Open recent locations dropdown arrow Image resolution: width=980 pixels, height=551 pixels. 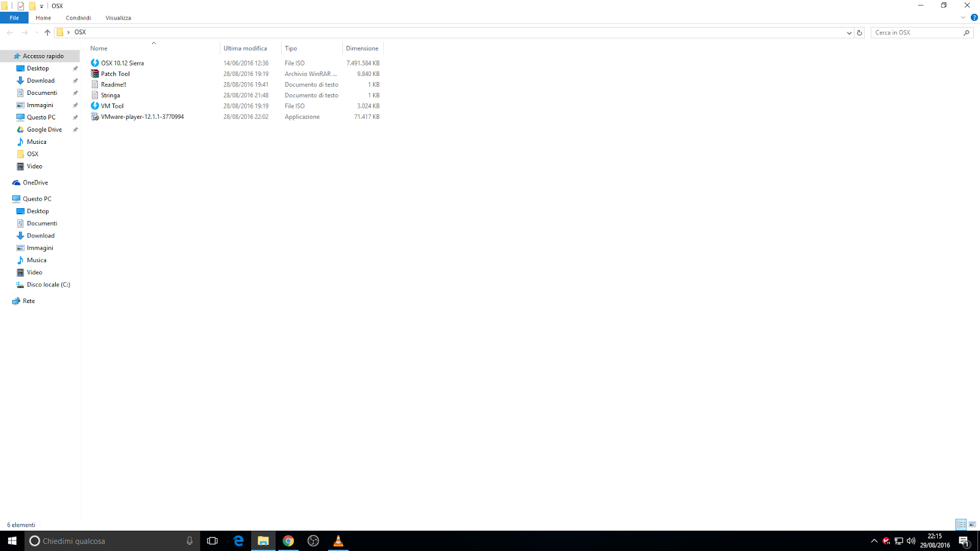coord(36,32)
